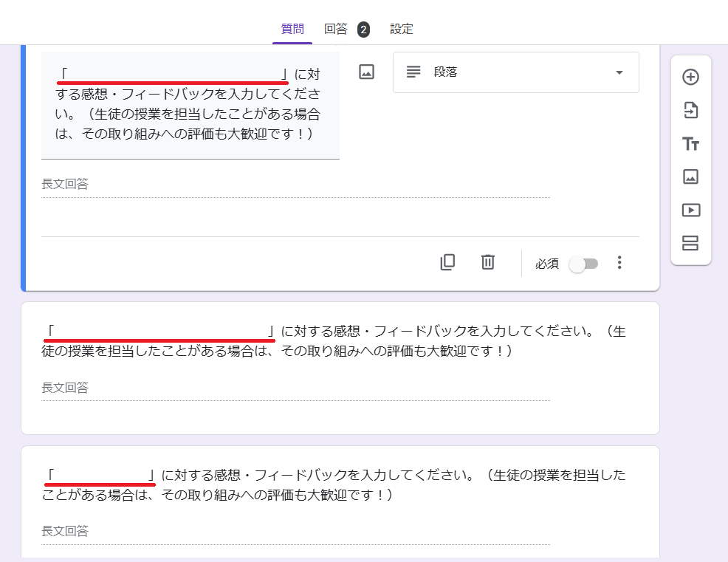Click the response count badge showing 2
Viewport: 728px width, 562px height.
[x=363, y=30]
